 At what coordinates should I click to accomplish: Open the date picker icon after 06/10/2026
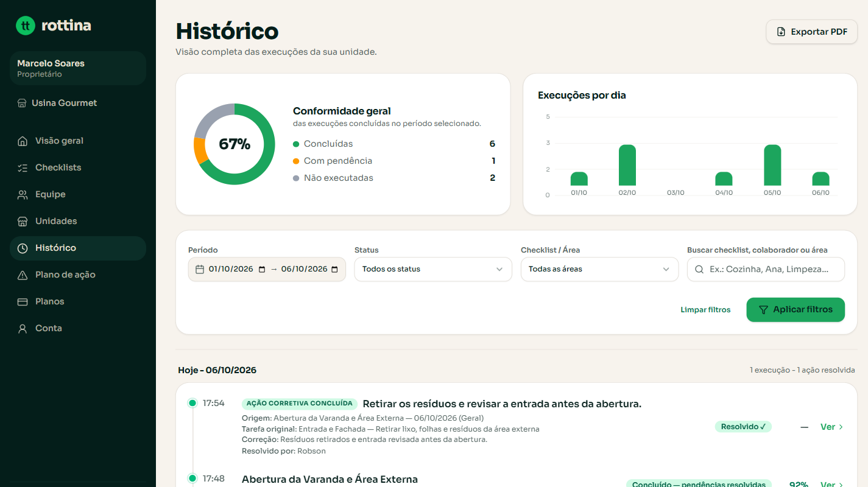coord(334,269)
